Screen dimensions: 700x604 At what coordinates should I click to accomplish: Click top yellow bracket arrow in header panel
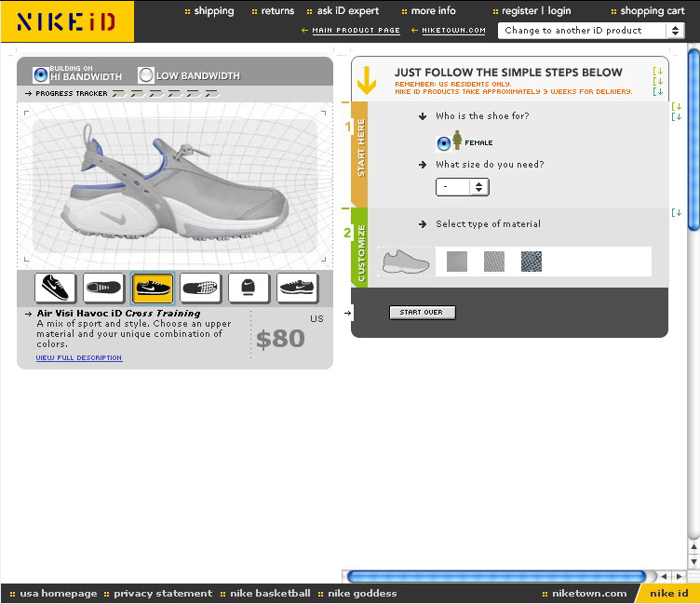[x=658, y=71]
